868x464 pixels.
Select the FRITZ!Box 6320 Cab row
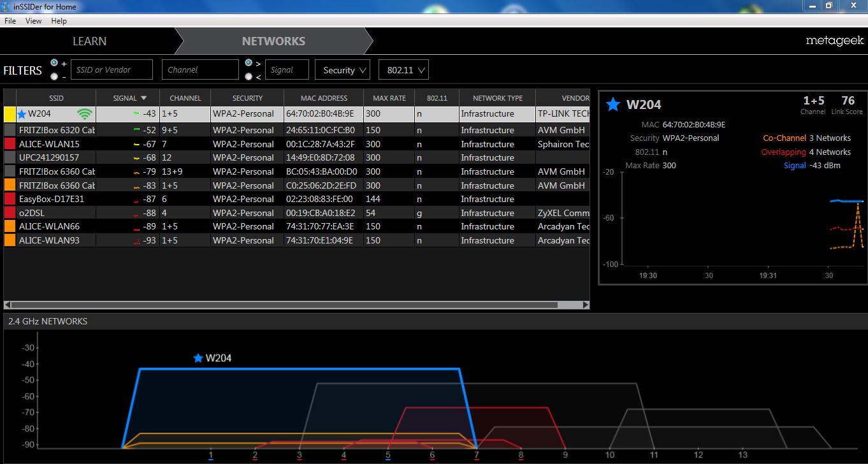pos(296,130)
